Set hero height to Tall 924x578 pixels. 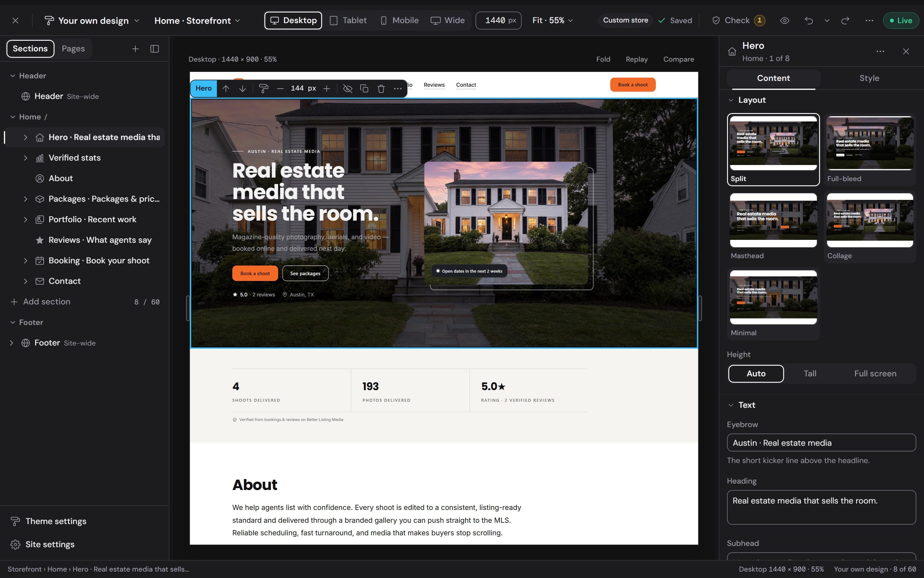(810, 373)
